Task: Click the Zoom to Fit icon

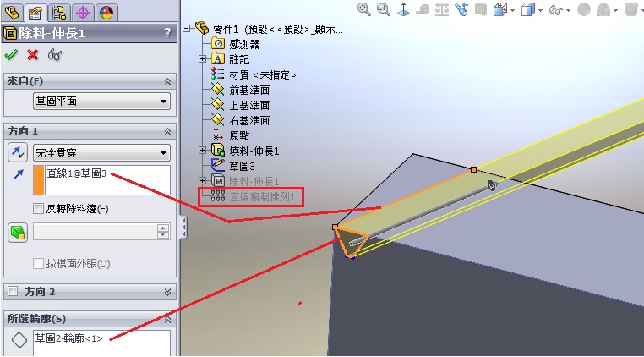Action: (364, 9)
